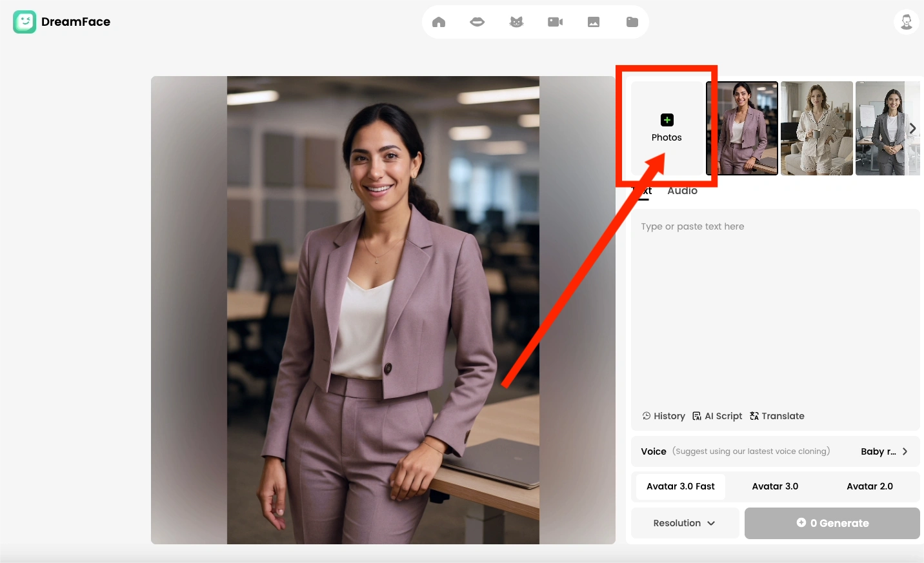Go to the Home icon in top navigation
924x563 pixels.
[439, 22]
